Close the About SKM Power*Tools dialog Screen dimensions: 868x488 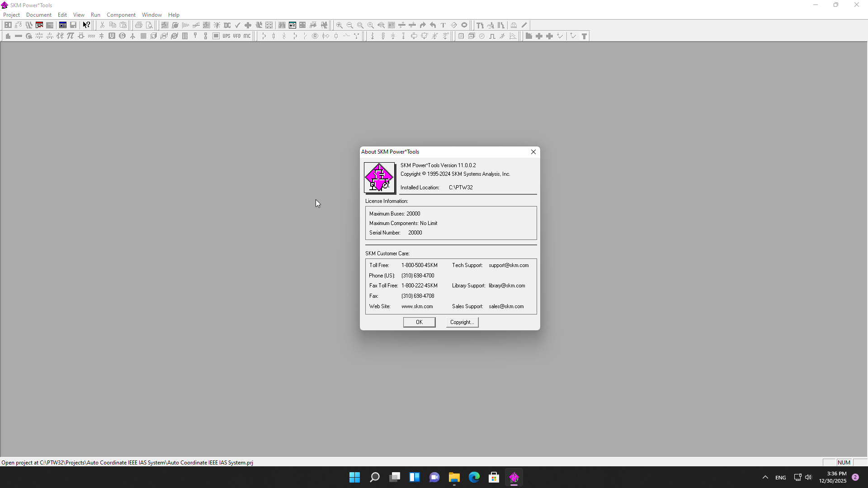point(533,152)
